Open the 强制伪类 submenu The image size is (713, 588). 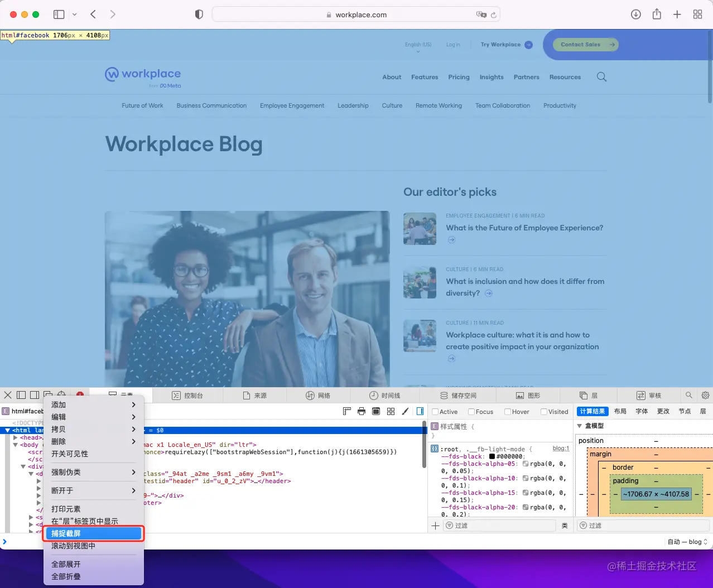tap(94, 472)
